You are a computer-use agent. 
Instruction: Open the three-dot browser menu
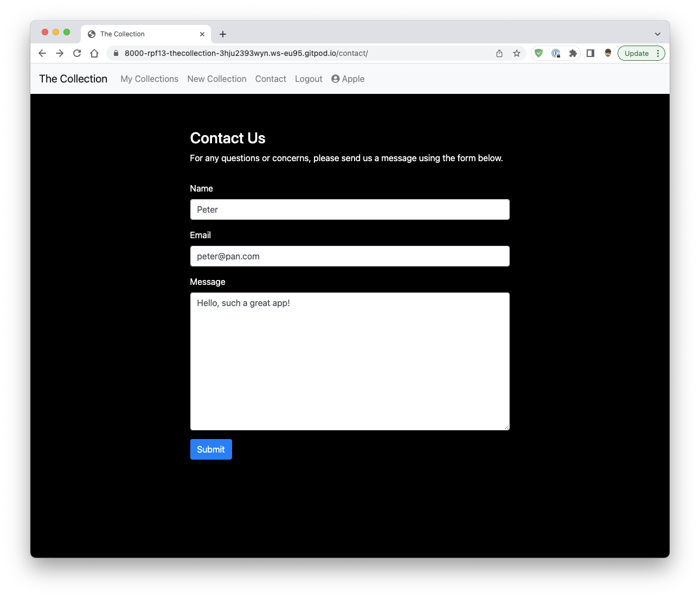tap(658, 53)
